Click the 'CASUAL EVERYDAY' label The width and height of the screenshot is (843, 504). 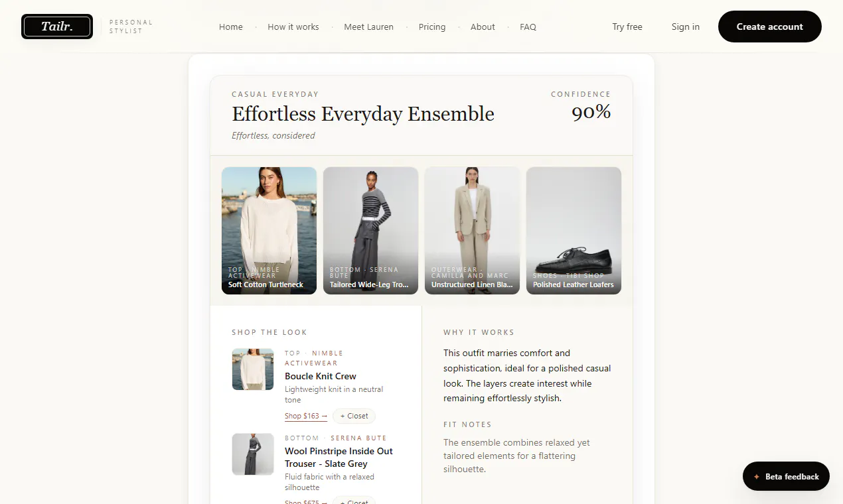(275, 94)
